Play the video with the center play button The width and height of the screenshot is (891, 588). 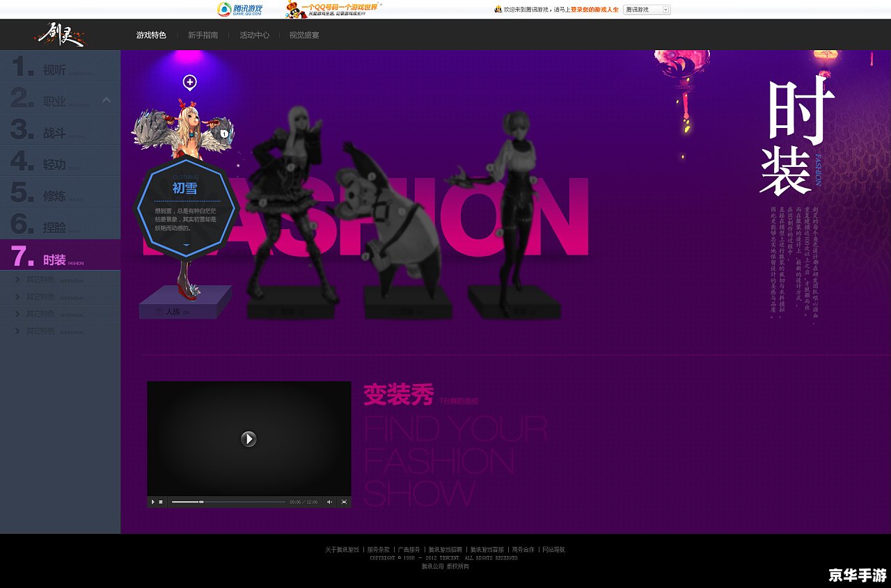click(x=249, y=438)
